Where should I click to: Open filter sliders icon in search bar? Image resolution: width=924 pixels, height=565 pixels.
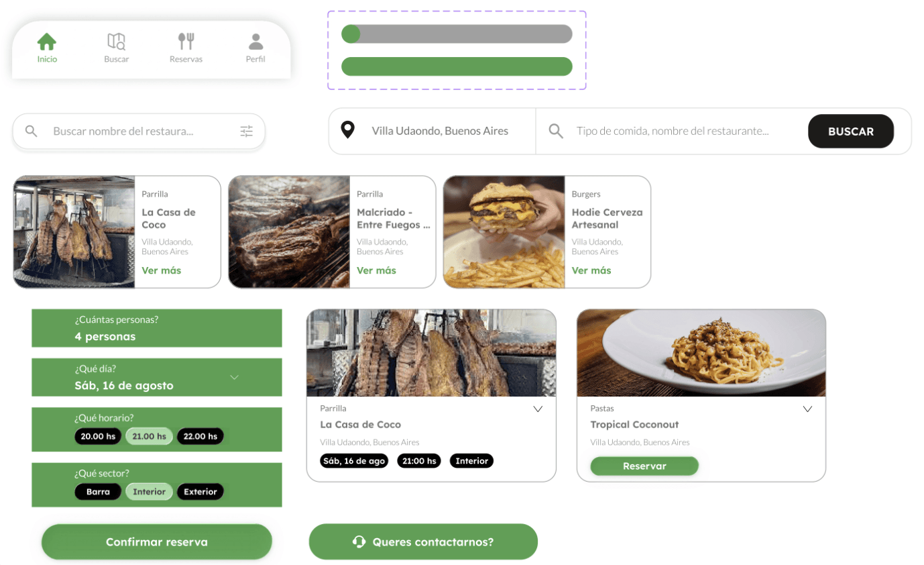point(247,132)
